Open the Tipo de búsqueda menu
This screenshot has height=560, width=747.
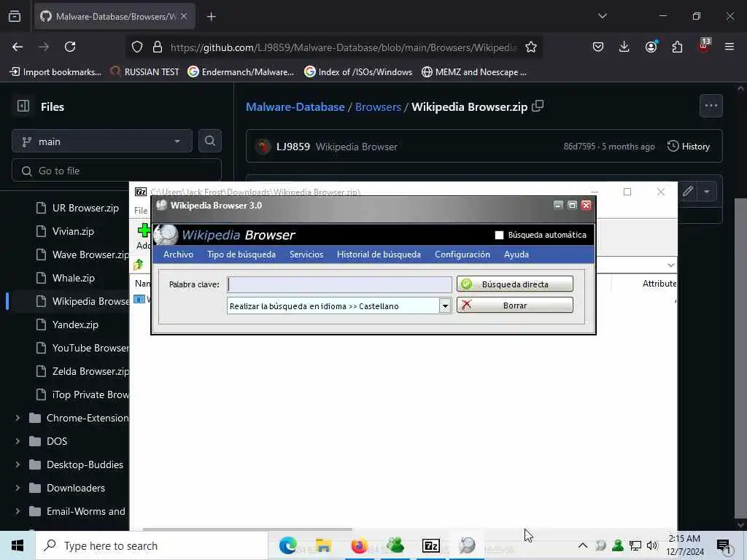(x=241, y=254)
